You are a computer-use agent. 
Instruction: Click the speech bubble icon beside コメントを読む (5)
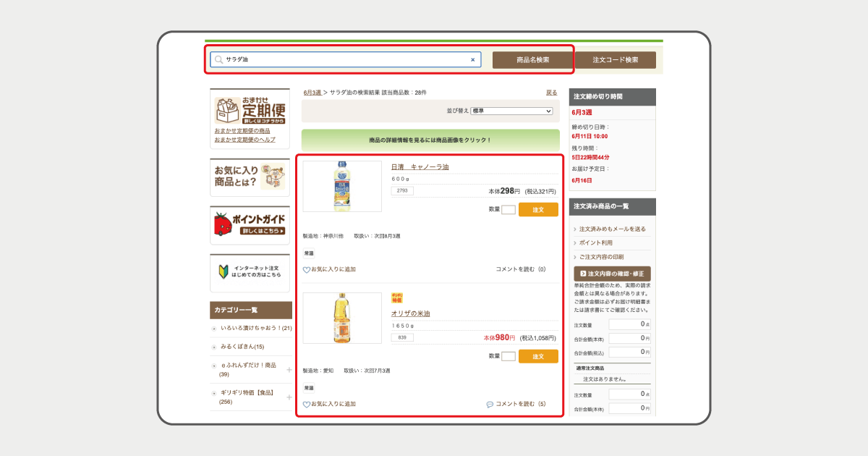point(490,405)
